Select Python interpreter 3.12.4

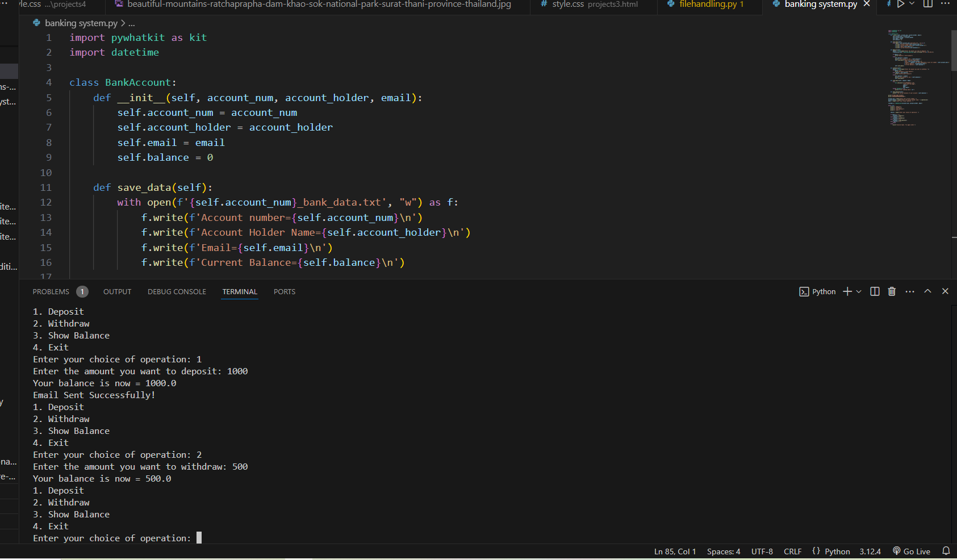(x=870, y=551)
